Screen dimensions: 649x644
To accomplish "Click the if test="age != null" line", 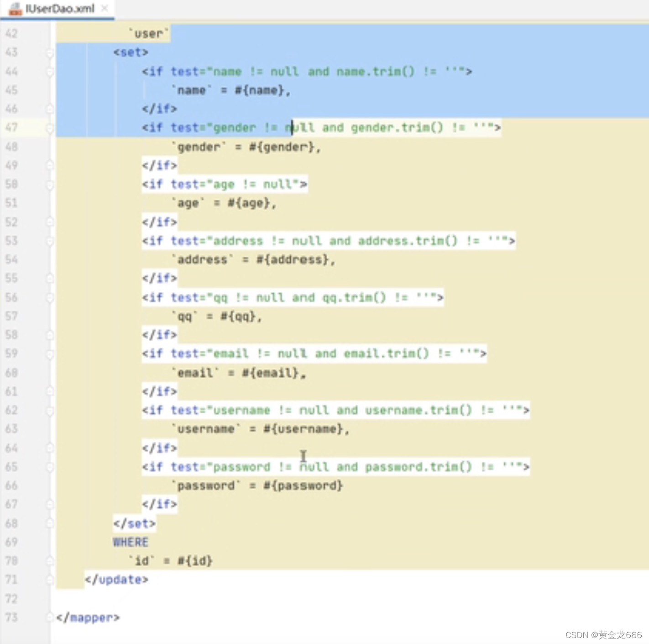I will pos(225,185).
